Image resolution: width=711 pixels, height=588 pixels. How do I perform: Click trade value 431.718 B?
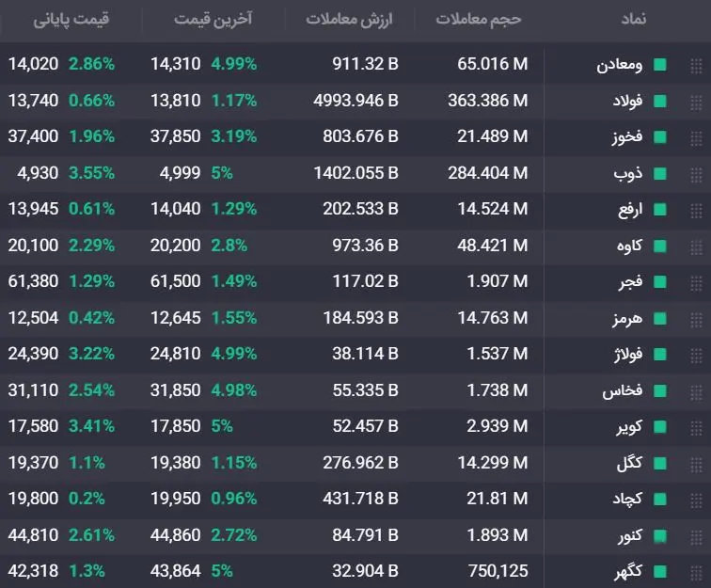360,499
